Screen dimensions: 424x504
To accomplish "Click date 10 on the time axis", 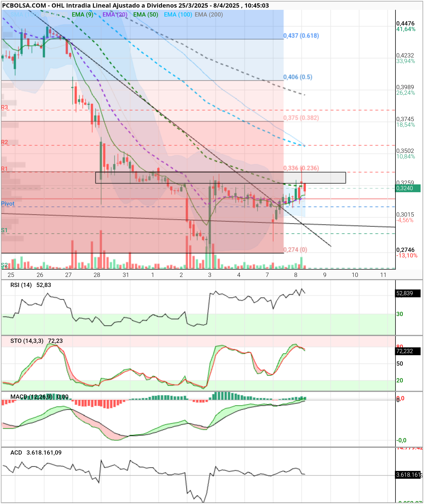I will tap(355, 275).
